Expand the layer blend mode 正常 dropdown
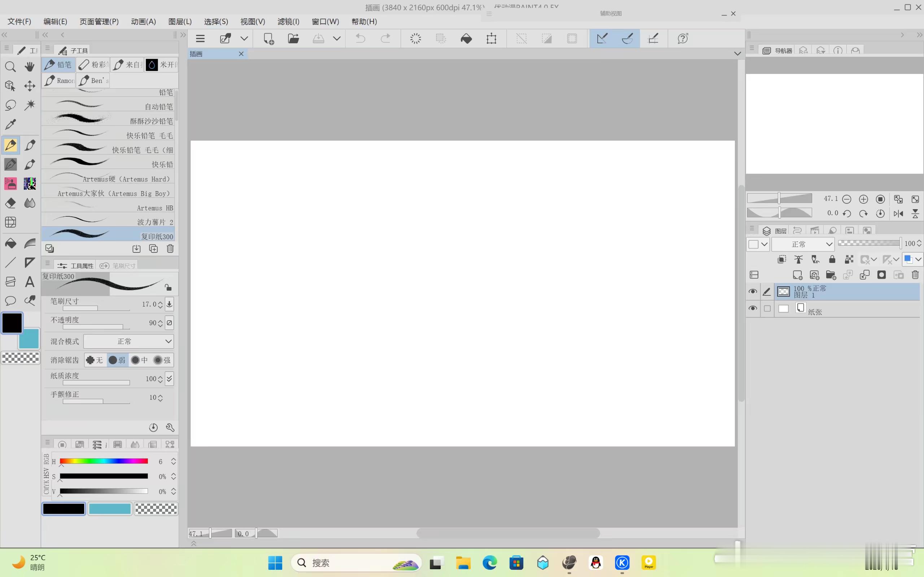Image resolution: width=924 pixels, height=577 pixels. click(x=803, y=244)
